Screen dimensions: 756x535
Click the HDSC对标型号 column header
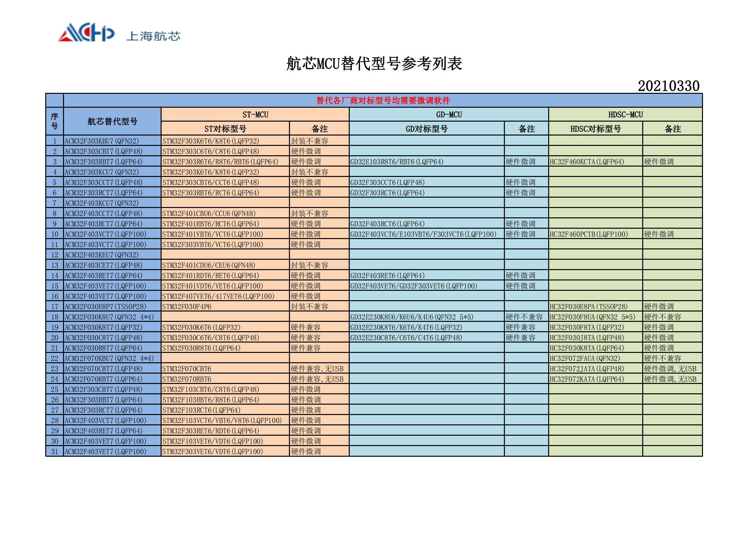596,128
